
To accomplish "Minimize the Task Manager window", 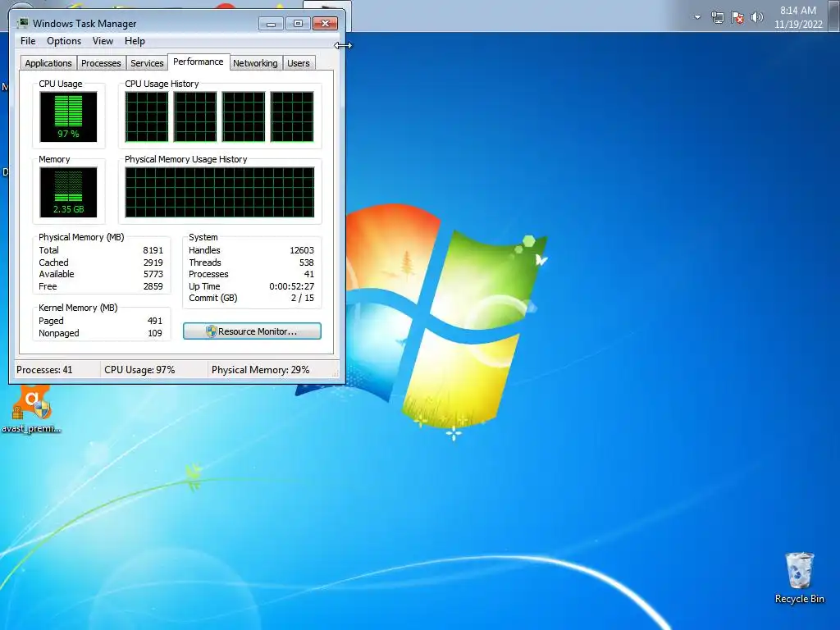I will (271, 24).
